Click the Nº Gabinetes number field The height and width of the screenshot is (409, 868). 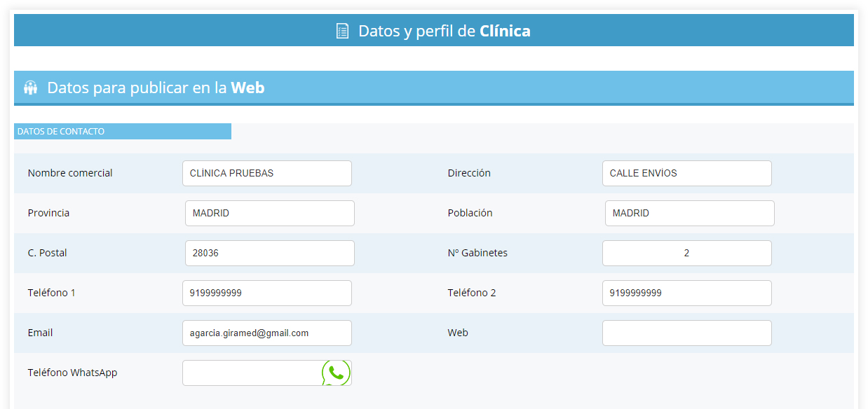(x=686, y=253)
